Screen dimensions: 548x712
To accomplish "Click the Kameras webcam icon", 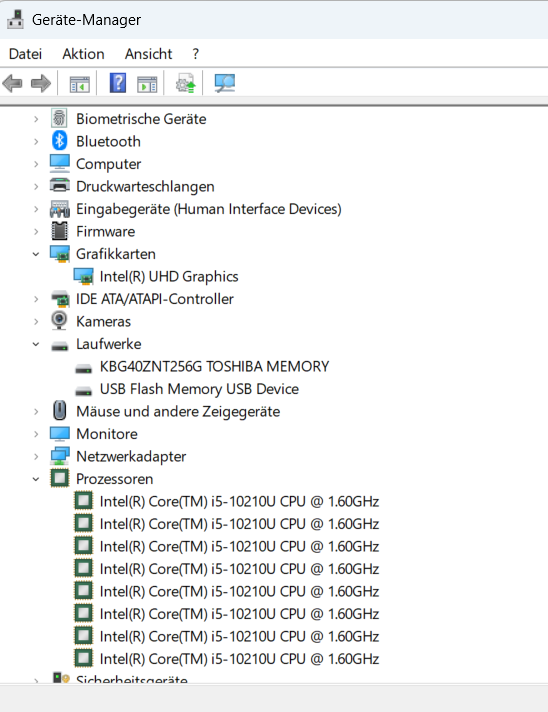I will click(59, 321).
